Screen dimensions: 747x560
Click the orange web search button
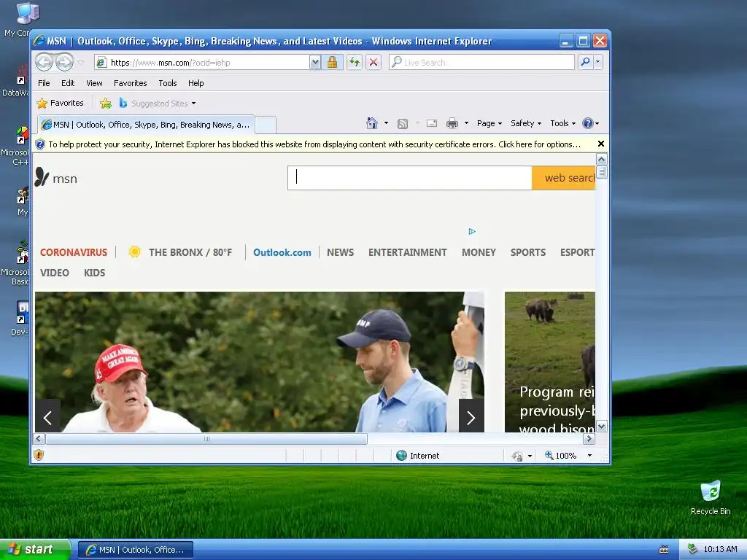click(x=564, y=178)
